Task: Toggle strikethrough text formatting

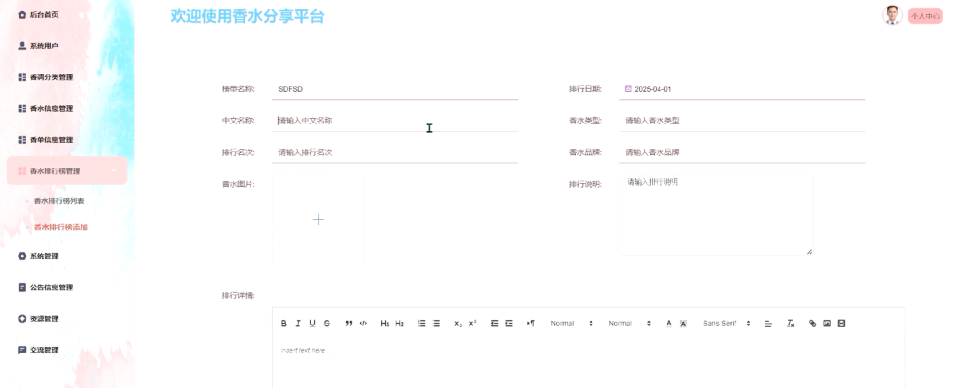Action: pyautogui.click(x=327, y=323)
